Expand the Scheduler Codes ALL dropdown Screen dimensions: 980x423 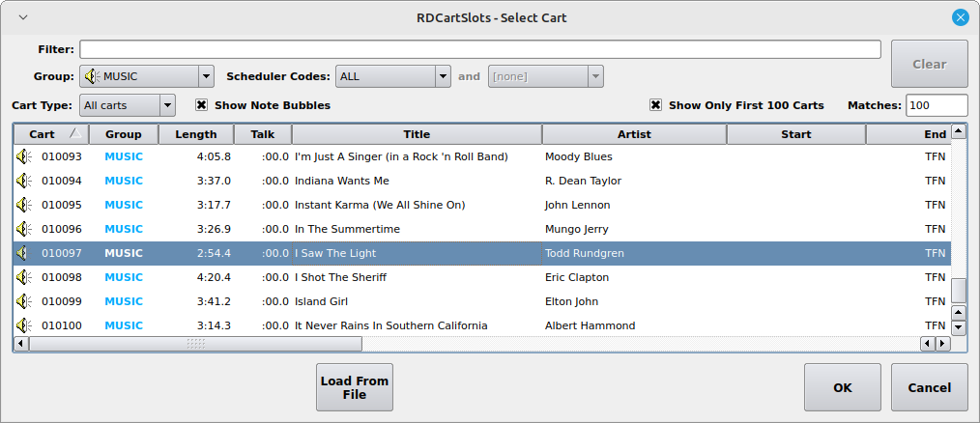click(x=394, y=76)
